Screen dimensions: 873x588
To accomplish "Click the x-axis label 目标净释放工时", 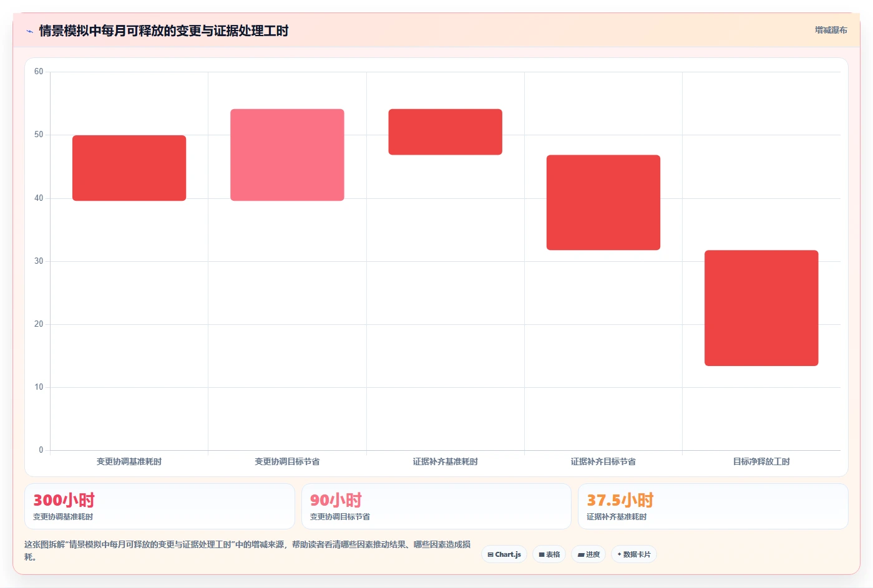I will (761, 461).
